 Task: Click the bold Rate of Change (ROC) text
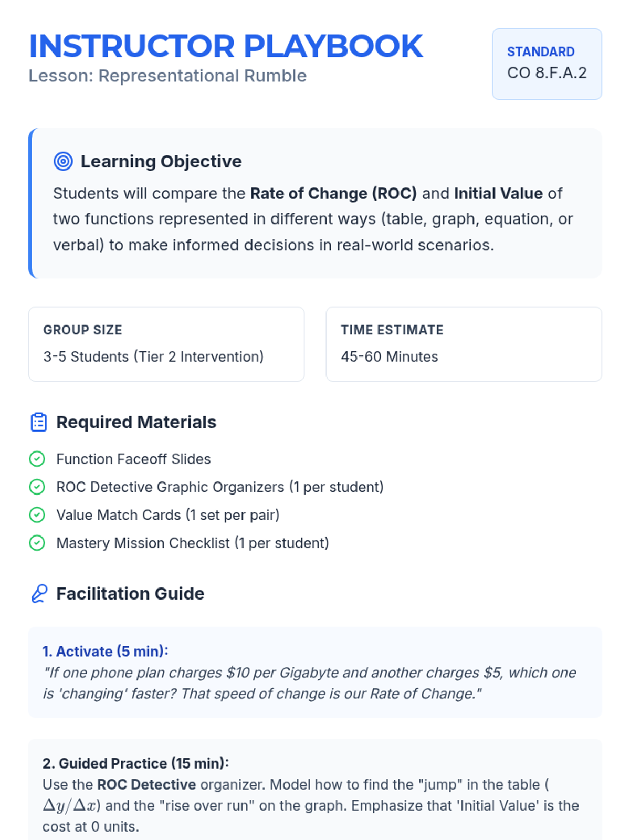coord(333,193)
